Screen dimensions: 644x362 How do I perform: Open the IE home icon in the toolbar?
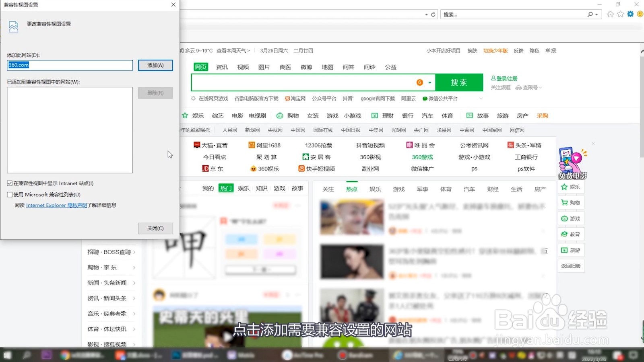pyautogui.click(x=610, y=14)
